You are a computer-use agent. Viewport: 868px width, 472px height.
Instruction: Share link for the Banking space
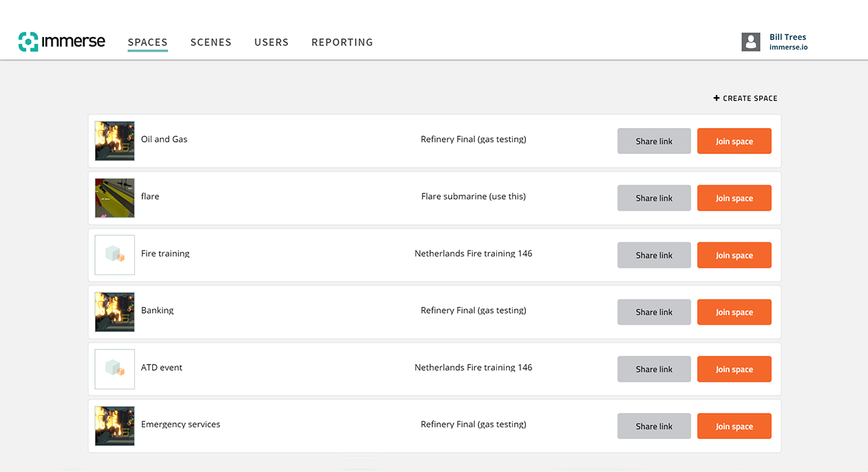coord(654,312)
